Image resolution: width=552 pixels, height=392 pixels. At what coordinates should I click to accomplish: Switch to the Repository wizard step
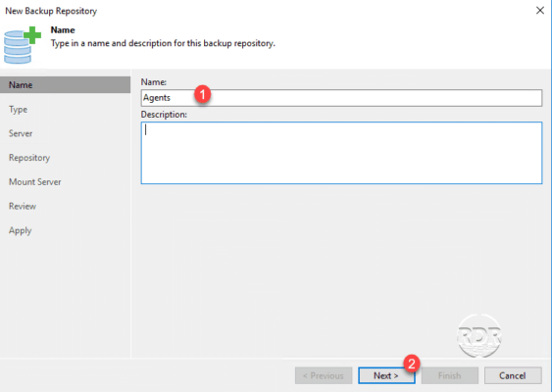coord(29,158)
